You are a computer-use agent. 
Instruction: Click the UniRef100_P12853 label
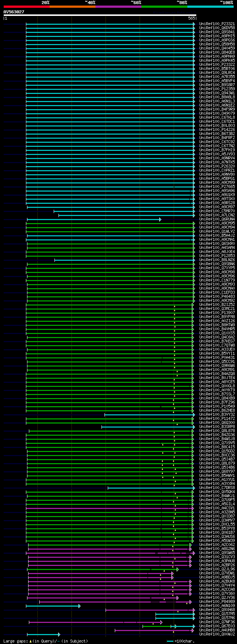point(217,256)
